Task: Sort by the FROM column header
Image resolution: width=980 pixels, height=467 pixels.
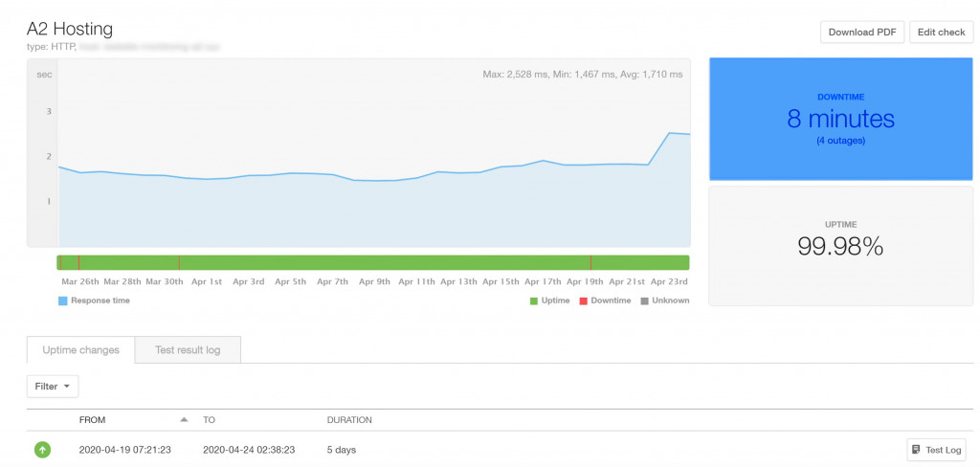Action: tap(92, 419)
